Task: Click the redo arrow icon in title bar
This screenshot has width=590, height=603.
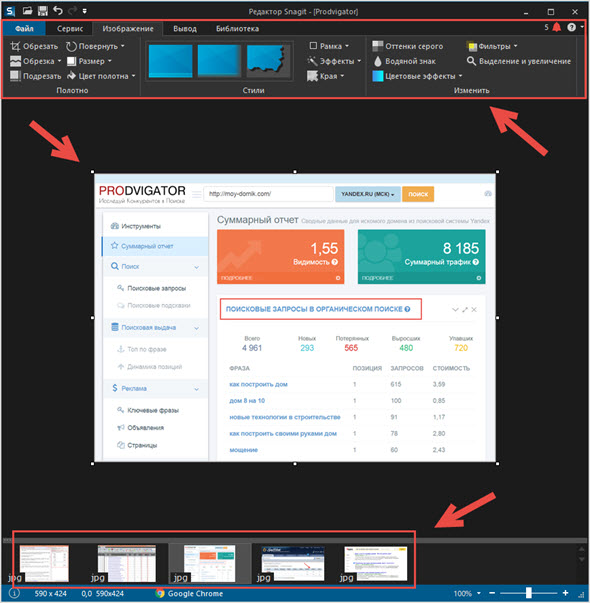Action: pos(72,11)
